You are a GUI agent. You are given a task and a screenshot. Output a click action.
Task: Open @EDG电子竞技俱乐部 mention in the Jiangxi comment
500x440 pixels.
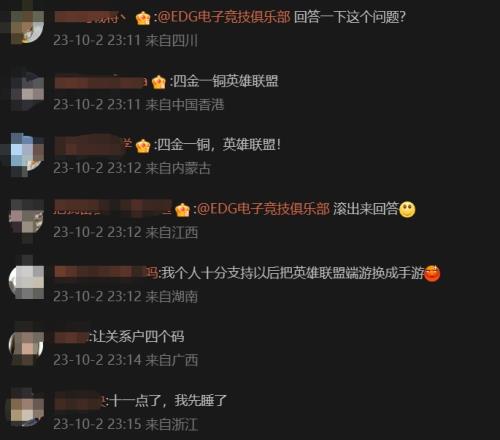(263, 209)
